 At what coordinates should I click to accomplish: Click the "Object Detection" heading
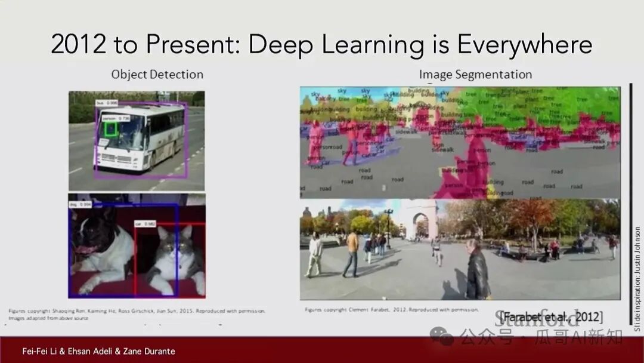pyautogui.click(x=157, y=75)
